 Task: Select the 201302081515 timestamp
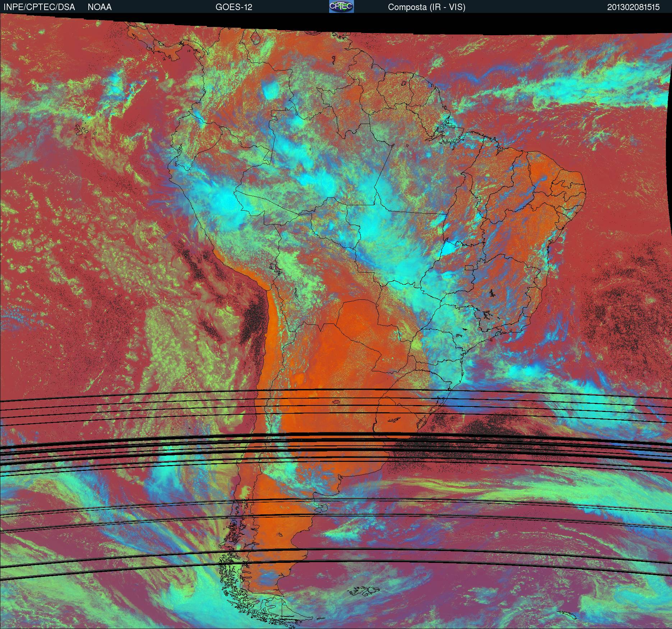(633, 7)
